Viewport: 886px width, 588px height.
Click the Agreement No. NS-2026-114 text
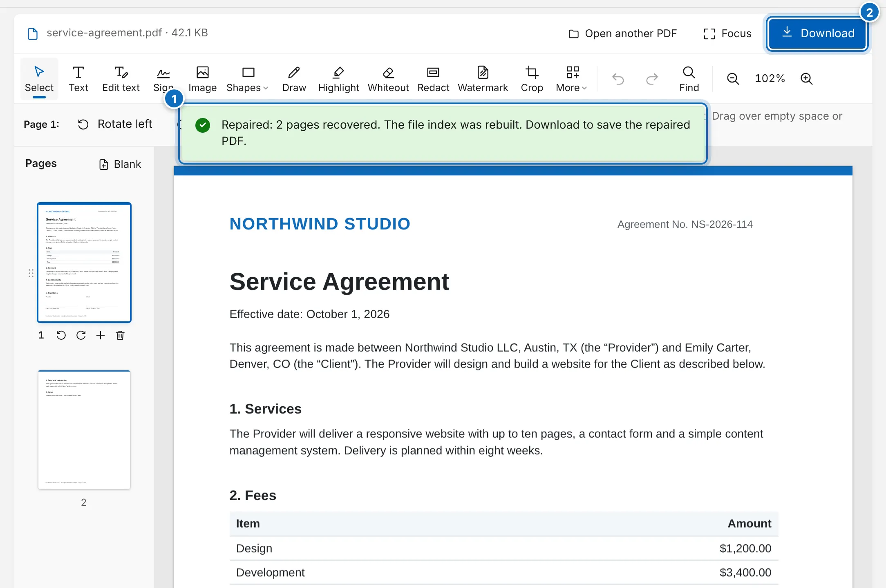point(685,224)
